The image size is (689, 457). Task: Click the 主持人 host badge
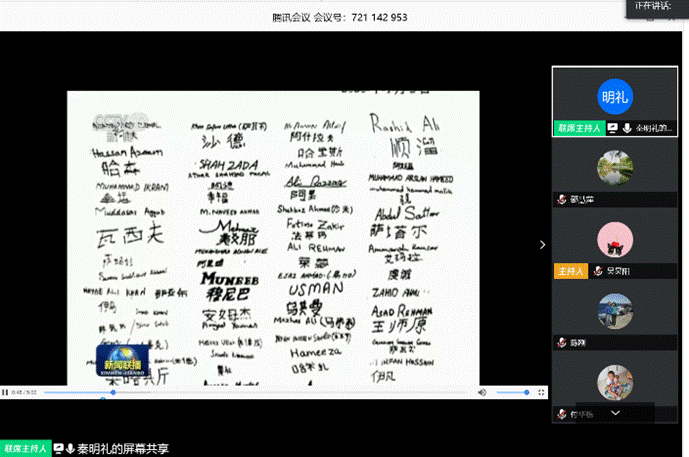pos(568,271)
